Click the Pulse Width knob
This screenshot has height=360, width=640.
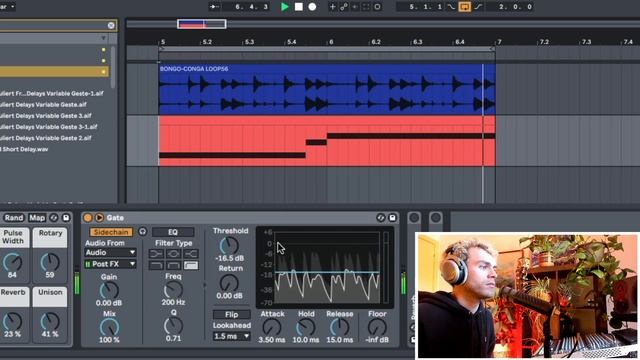click(13, 262)
